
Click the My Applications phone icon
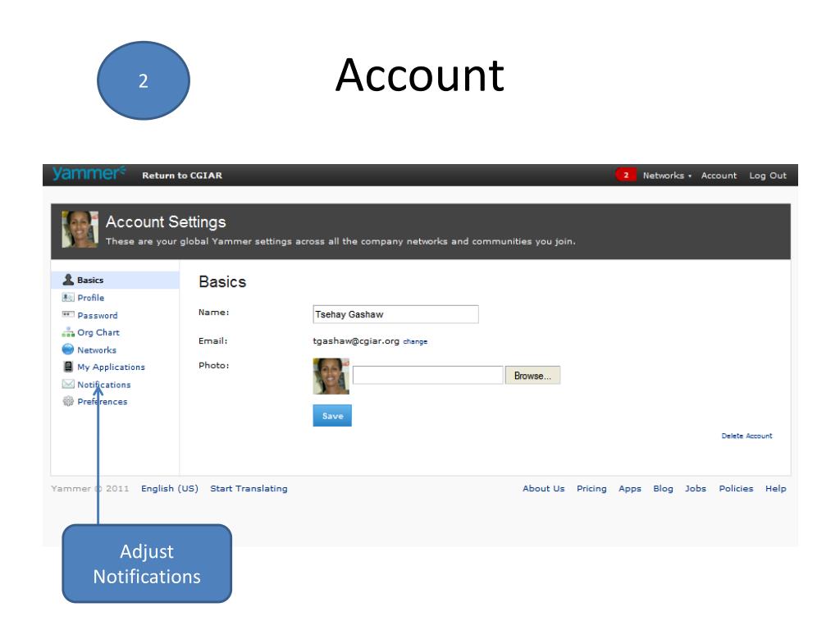click(68, 367)
